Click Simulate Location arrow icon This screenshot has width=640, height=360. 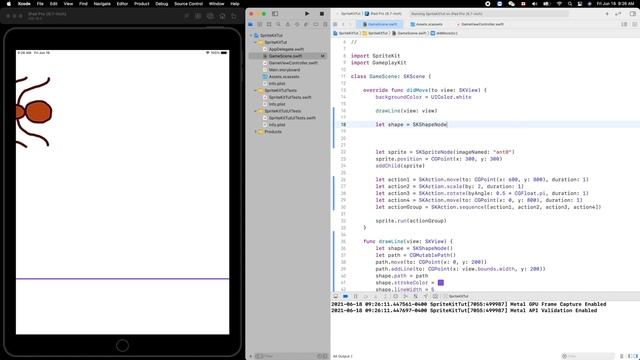pyautogui.click(x=425, y=296)
